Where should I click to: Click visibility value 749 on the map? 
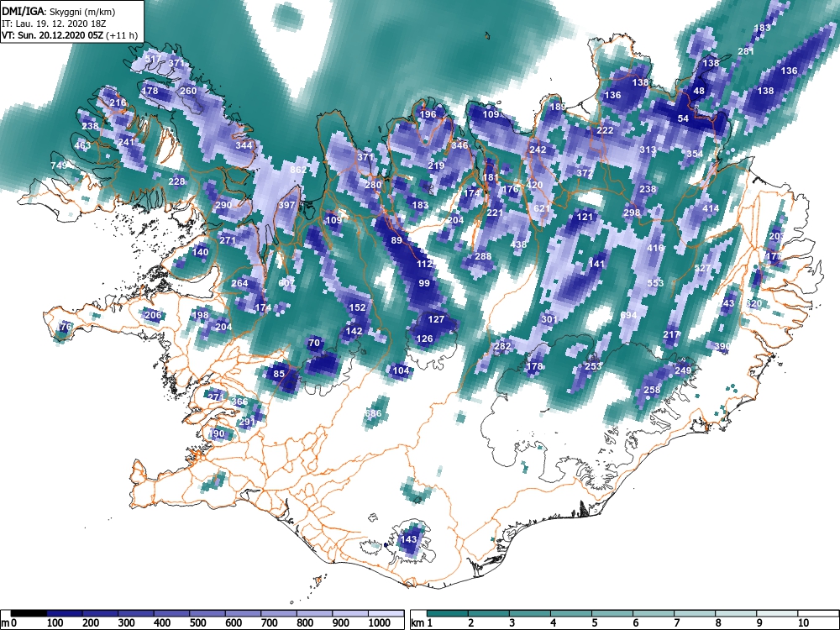click(x=59, y=165)
